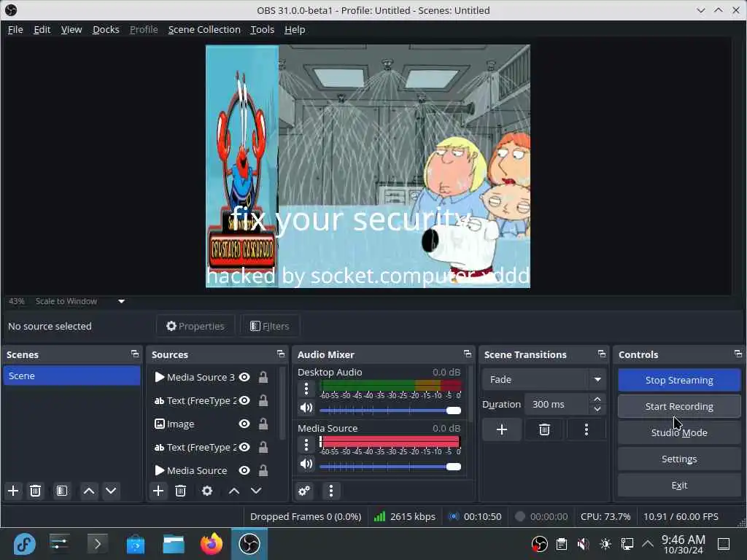Open advanced audio properties gears icon

click(304, 491)
